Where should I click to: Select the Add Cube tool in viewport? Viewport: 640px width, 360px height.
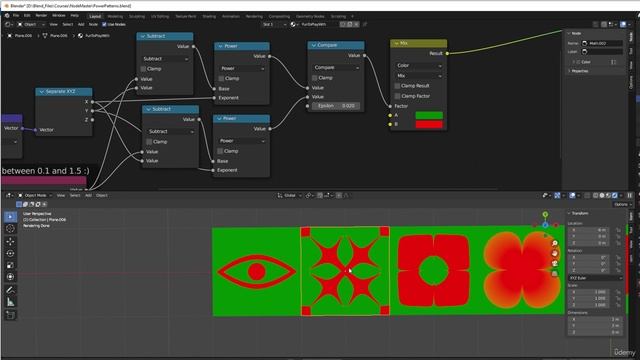10,315
